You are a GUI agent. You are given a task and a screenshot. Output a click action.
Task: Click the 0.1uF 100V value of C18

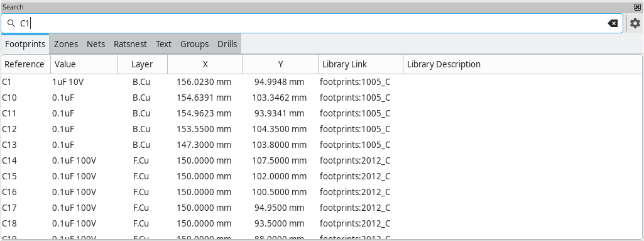tap(74, 223)
